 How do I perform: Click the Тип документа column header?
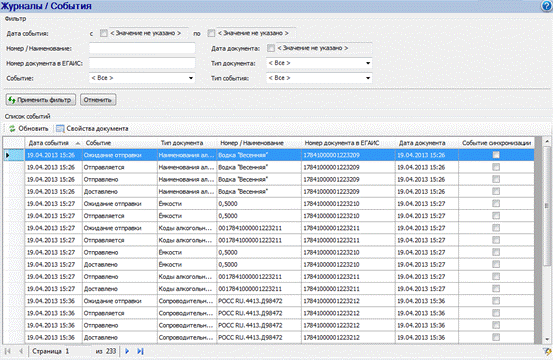click(187, 143)
